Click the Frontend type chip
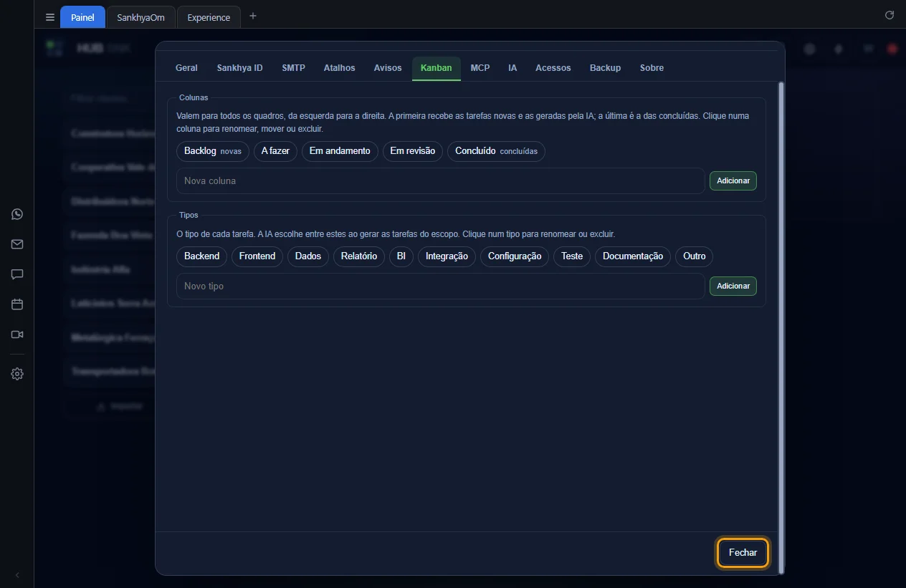The height and width of the screenshot is (588, 906). click(x=257, y=256)
